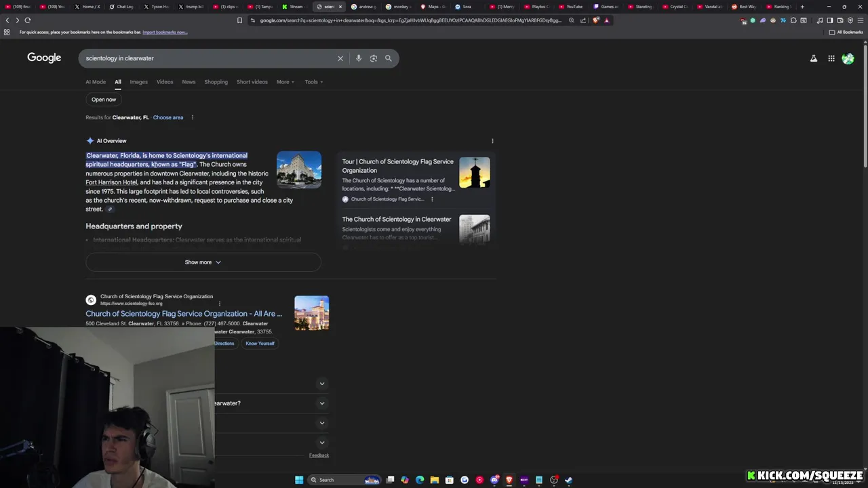Click Import bookmarks now link
The image size is (868, 488).
click(x=165, y=32)
